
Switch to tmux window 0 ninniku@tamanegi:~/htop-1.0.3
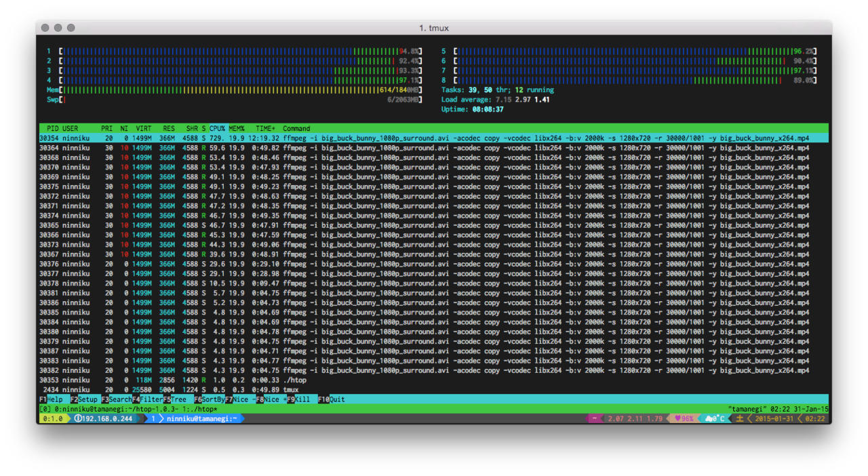coord(115,410)
